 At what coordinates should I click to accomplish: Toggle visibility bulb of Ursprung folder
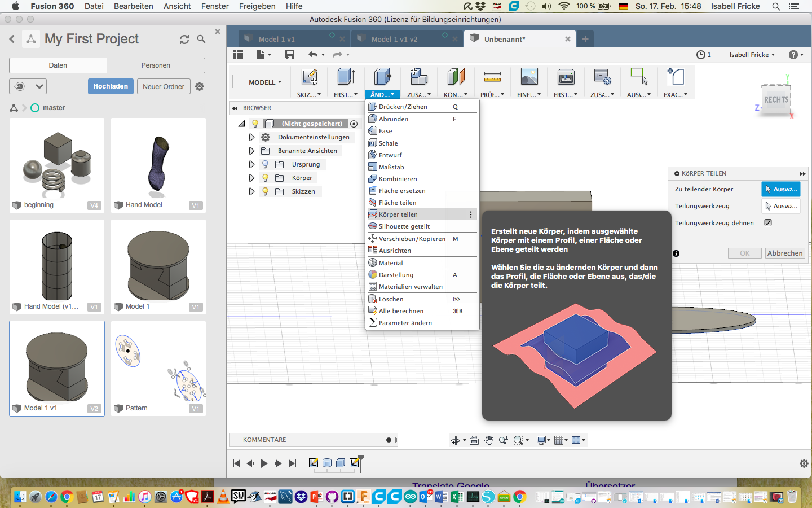click(x=265, y=164)
